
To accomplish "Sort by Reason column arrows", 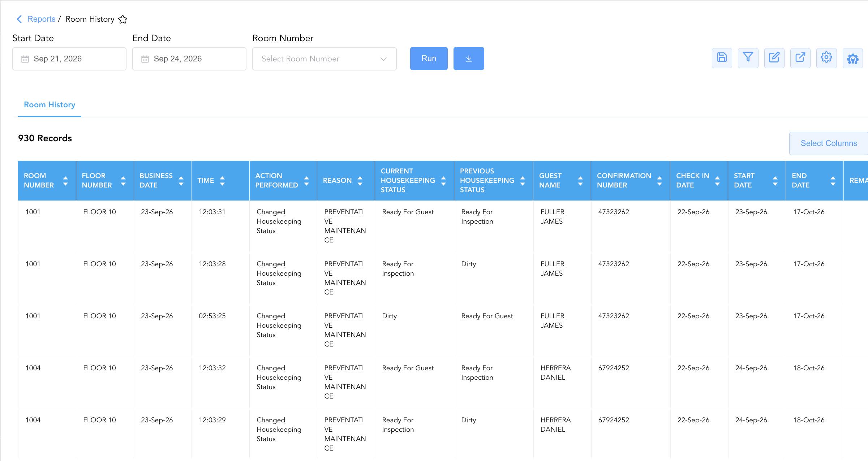I will (x=360, y=181).
